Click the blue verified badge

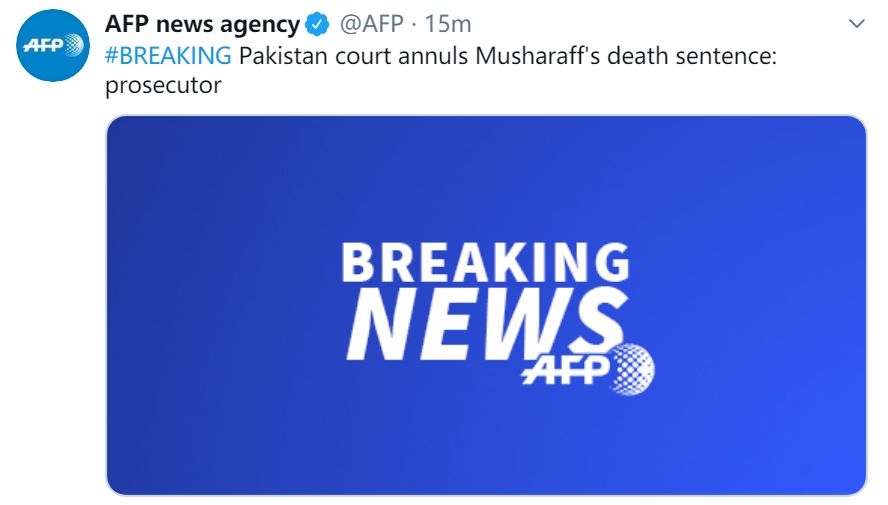pyautogui.click(x=317, y=24)
